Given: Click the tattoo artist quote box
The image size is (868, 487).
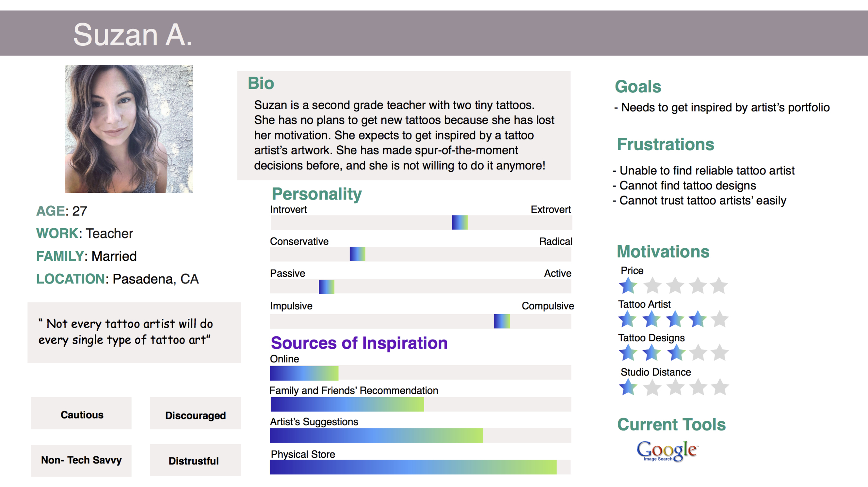Looking at the screenshot, I should point(134,333).
